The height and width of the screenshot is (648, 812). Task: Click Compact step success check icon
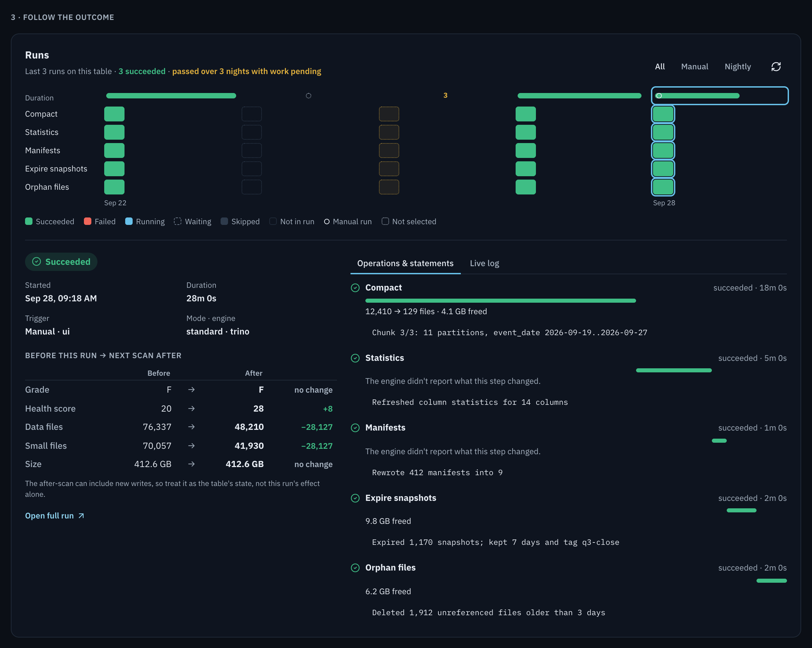pos(355,288)
